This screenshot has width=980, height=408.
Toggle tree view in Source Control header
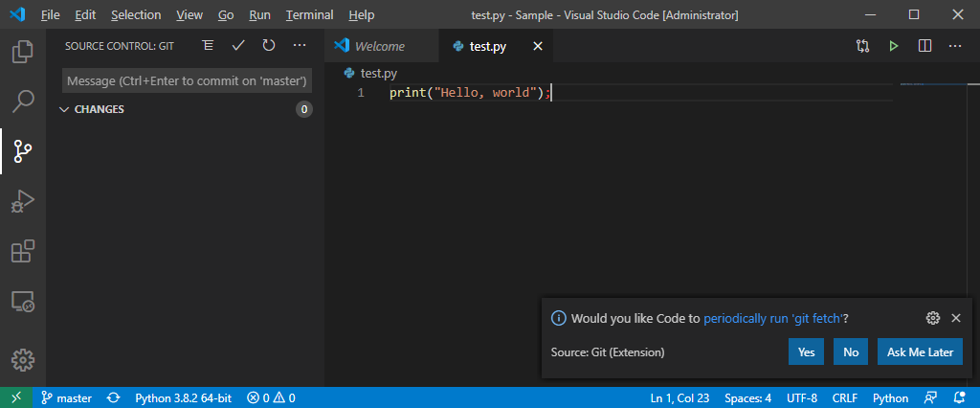click(x=208, y=46)
